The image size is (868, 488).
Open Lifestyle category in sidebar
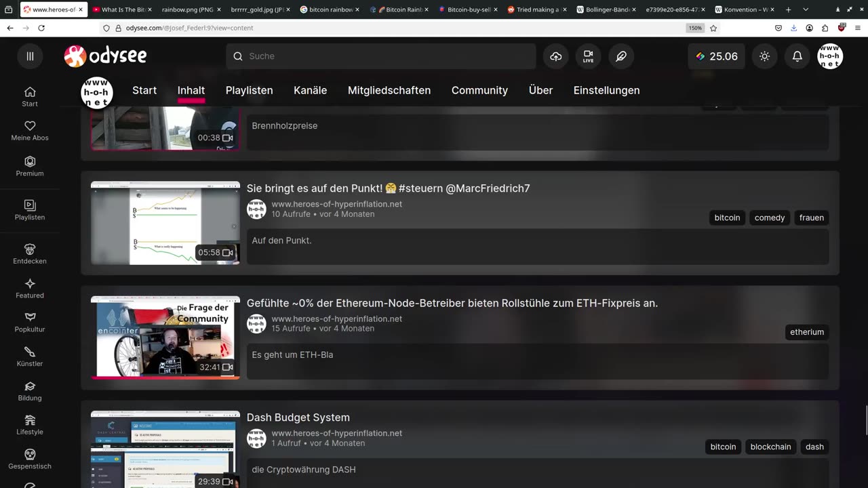tap(30, 425)
